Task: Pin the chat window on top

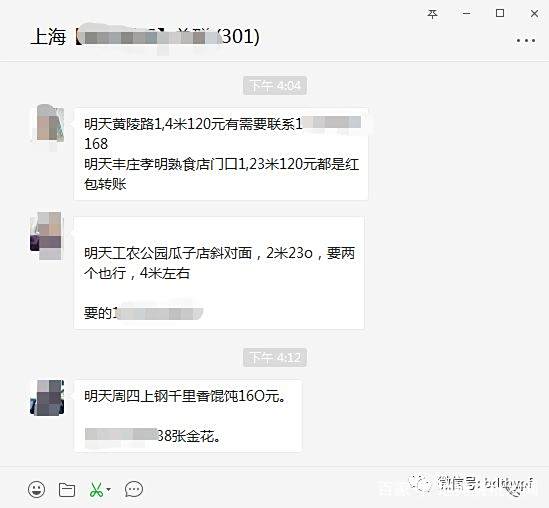Action: pos(433,14)
